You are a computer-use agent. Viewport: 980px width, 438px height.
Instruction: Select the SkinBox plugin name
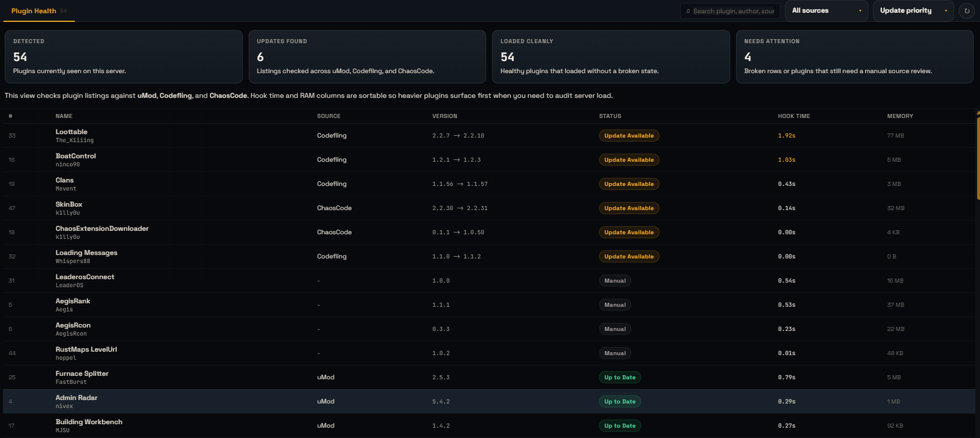pos(68,204)
